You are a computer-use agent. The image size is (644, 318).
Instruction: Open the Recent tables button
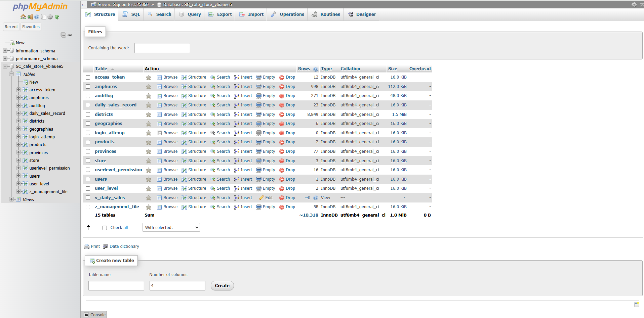pyautogui.click(x=11, y=27)
